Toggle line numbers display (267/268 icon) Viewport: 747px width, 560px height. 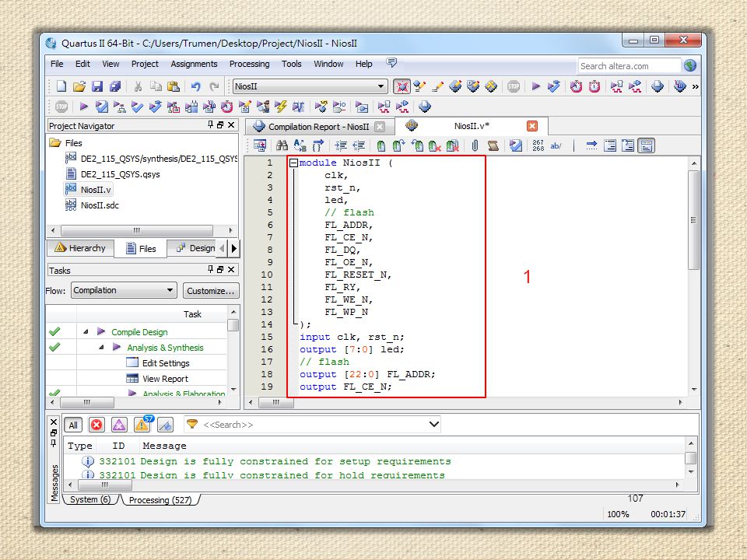(x=538, y=145)
